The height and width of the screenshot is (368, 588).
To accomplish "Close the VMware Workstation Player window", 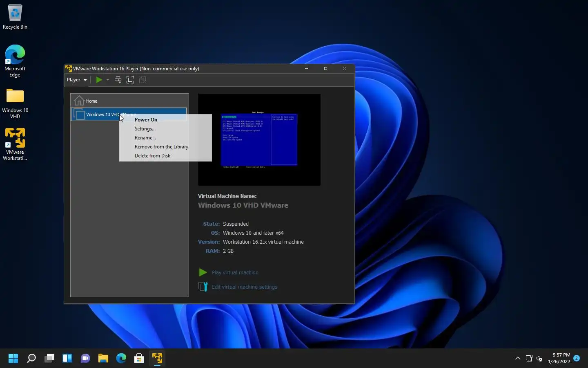I will [x=345, y=69].
